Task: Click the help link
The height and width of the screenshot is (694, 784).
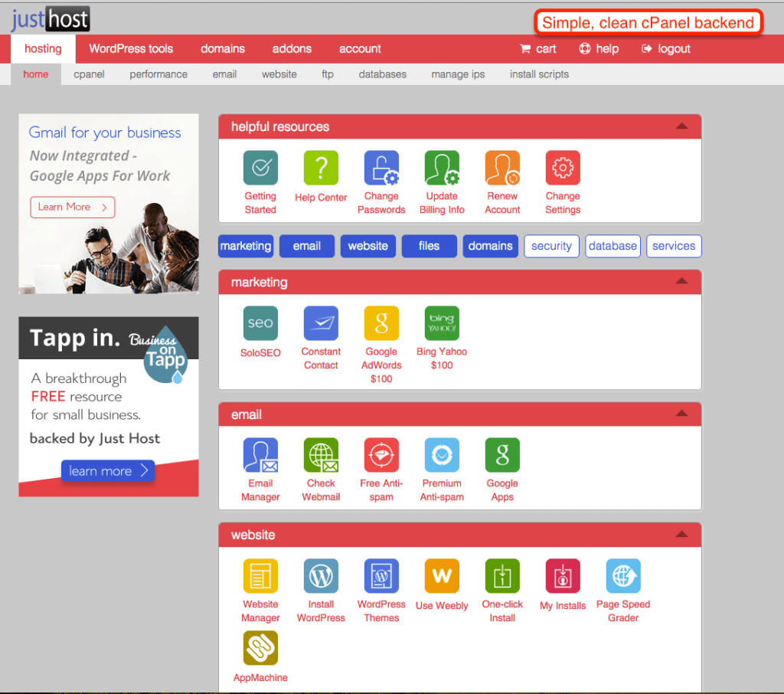Action: click(599, 49)
